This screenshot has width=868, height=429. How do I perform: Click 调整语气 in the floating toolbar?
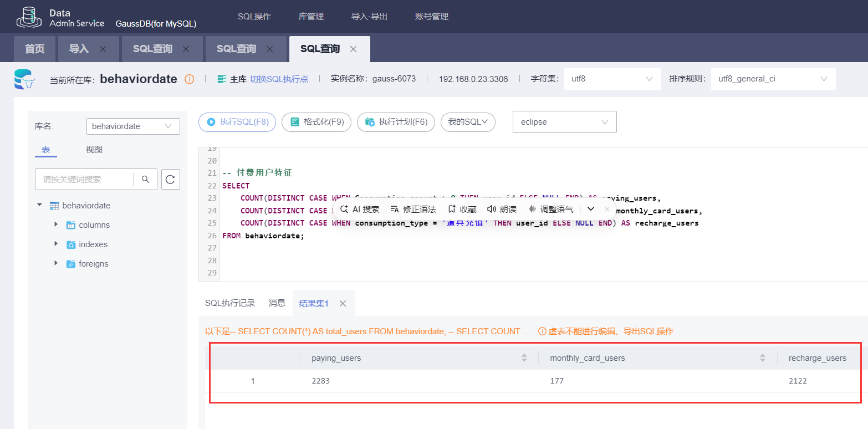tap(550, 209)
